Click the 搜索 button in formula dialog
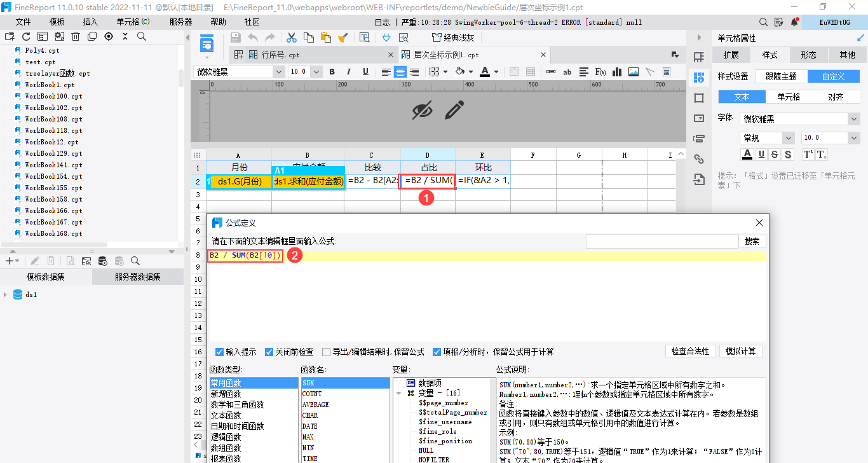Image resolution: width=868 pixels, height=463 pixels. coord(752,242)
